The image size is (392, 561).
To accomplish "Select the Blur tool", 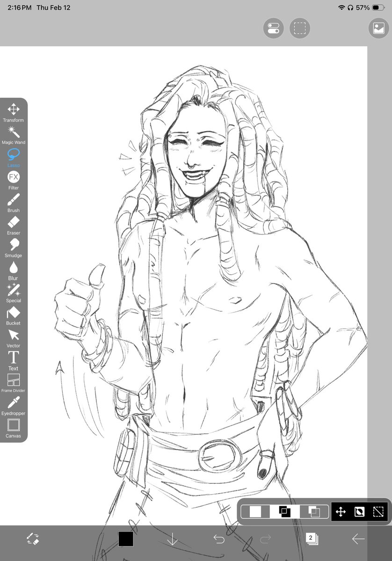I will coord(13,270).
